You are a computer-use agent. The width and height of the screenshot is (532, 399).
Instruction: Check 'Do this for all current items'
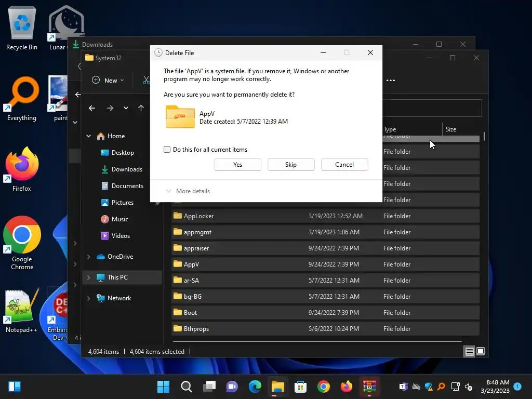tap(167, 150)
